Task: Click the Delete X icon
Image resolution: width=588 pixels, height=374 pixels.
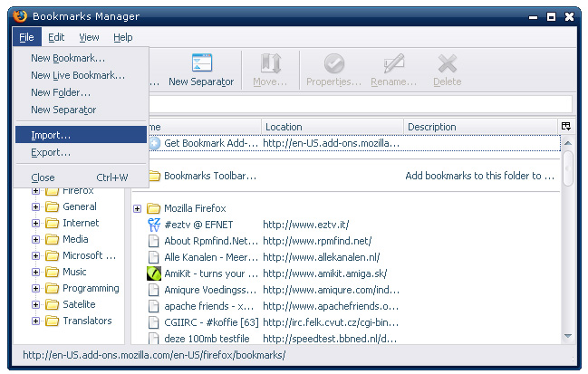Action: pos(448,63)
